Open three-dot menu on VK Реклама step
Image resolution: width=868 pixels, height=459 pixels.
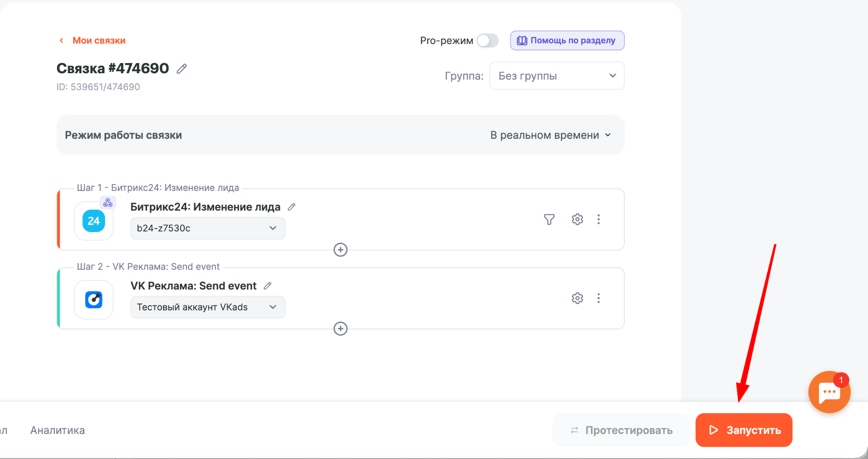(598, 298)
